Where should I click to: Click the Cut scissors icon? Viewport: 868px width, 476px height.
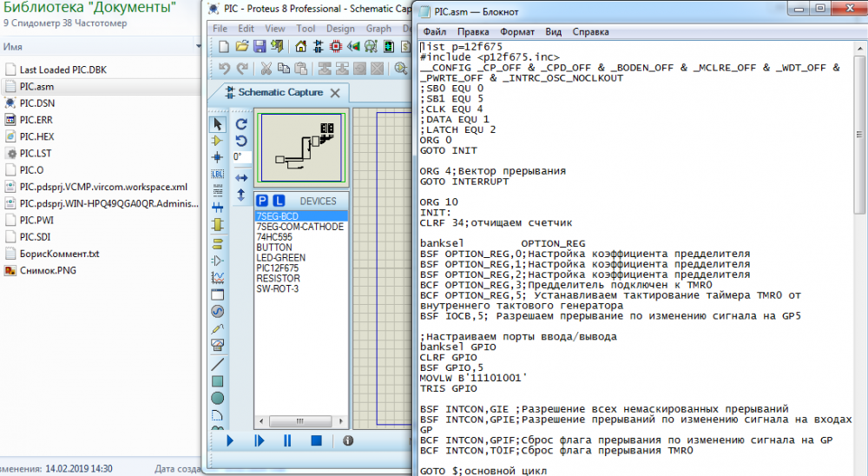[266, 69]
